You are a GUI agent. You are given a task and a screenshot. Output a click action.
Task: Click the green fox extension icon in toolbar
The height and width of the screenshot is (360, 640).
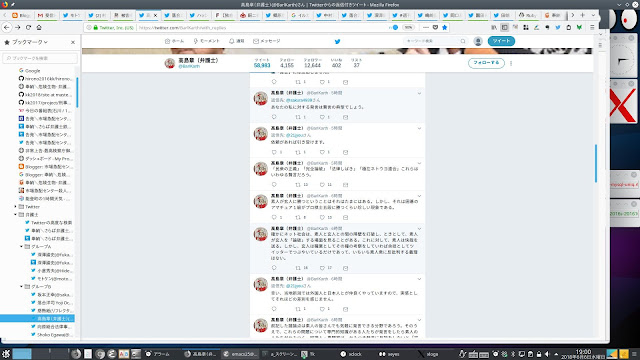[579, 27]
